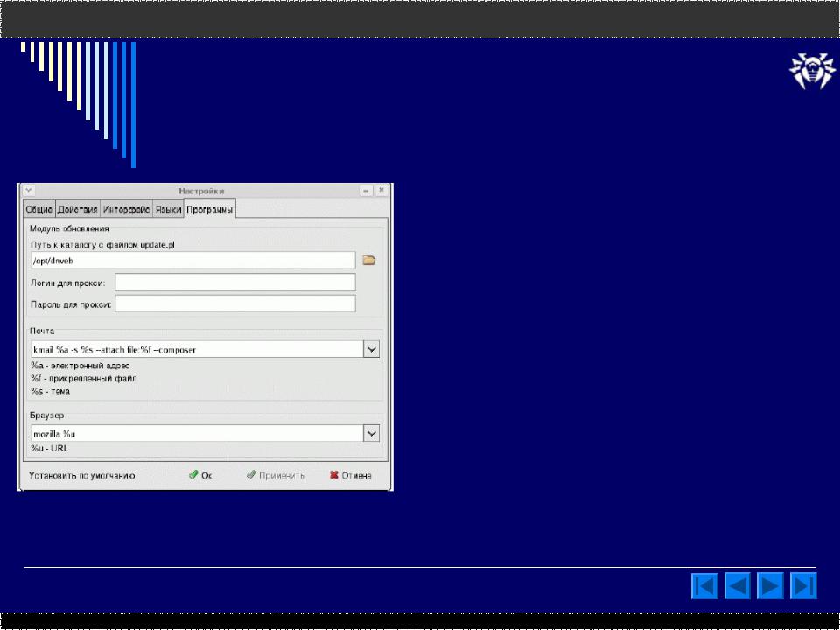This screenshot has width=840, height=630.
Task: Cancel with the Отмена button
Action: (x=350, y=475)
